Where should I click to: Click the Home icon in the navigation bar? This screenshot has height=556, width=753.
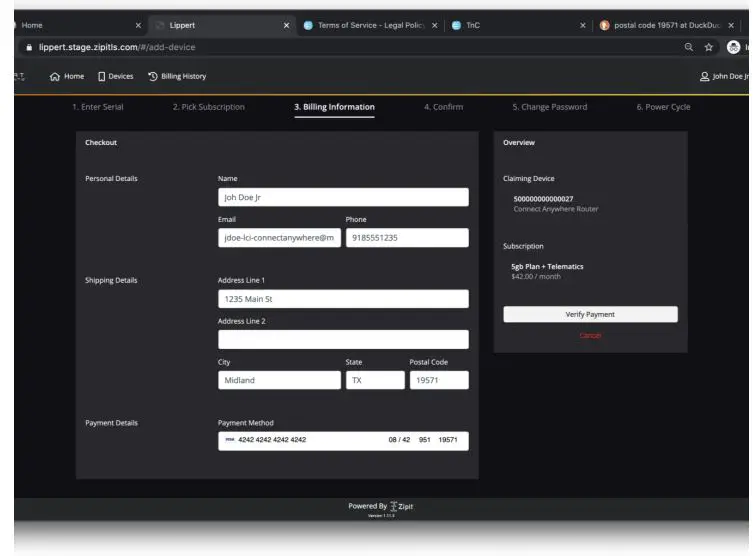pyautogui.click(x=55, y=77)
